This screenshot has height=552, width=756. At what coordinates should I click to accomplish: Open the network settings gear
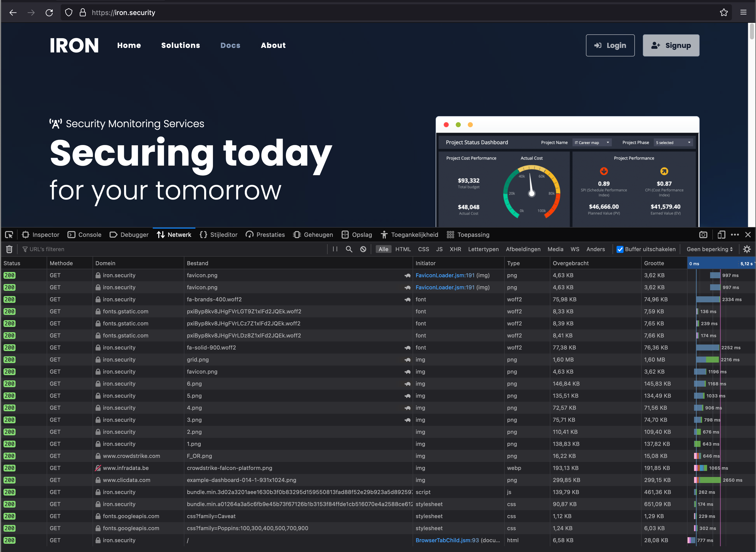[747, 249]
